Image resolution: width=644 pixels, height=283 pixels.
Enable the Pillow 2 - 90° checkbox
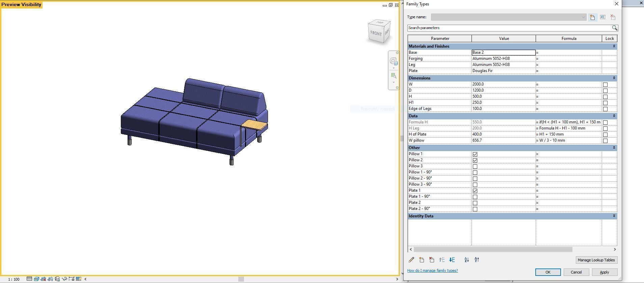pos(475,179)
